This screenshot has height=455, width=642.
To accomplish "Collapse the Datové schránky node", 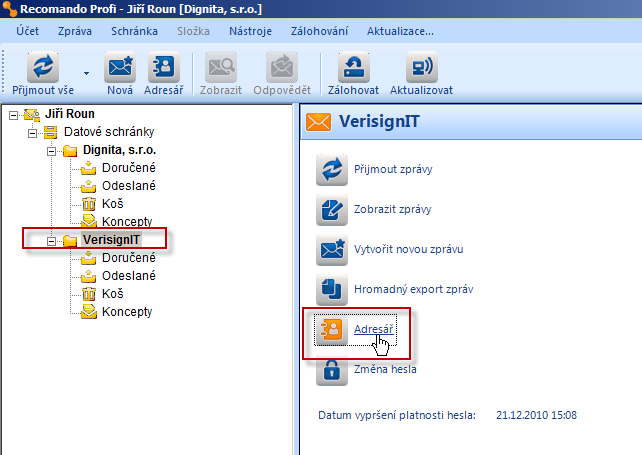I will coord(32,133).
